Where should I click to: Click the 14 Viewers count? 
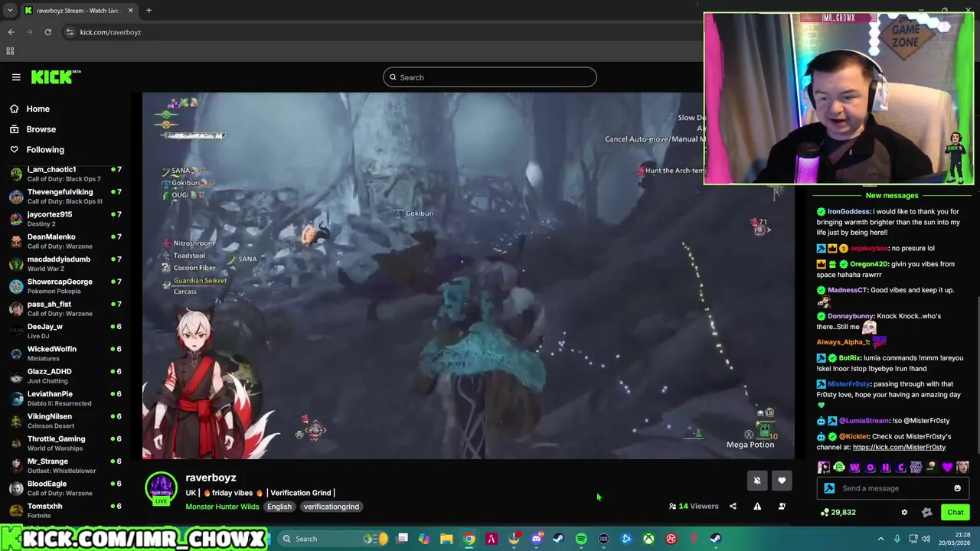pyautogui.click(x=694, y=506)
